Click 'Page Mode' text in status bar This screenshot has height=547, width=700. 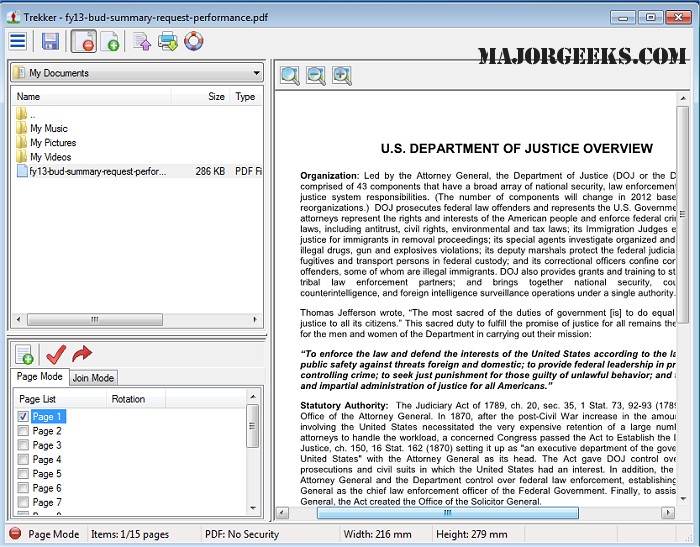(54, 534)
